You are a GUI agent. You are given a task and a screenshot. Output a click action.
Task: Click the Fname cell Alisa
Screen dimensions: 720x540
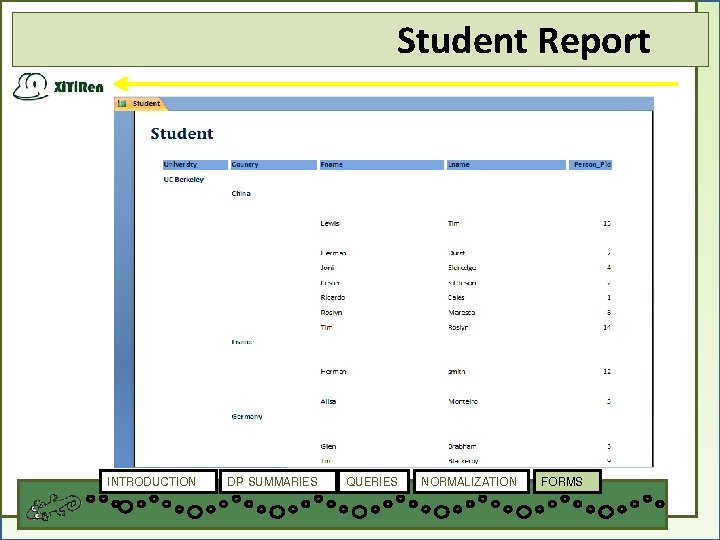pos(328,401)
